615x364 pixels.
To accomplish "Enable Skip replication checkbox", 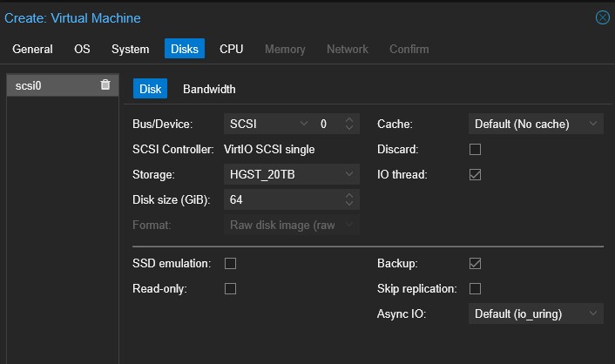I will (475, 289).
